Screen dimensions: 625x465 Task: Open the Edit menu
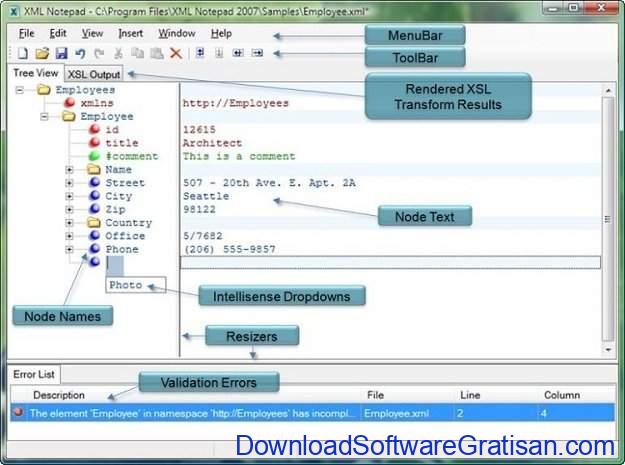58,33
